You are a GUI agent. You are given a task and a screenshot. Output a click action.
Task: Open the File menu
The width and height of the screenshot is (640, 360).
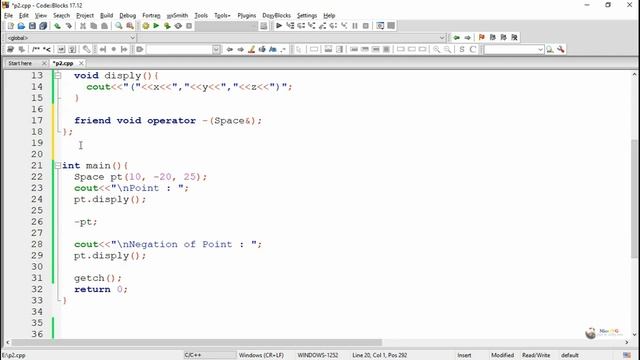pos(8,16)
